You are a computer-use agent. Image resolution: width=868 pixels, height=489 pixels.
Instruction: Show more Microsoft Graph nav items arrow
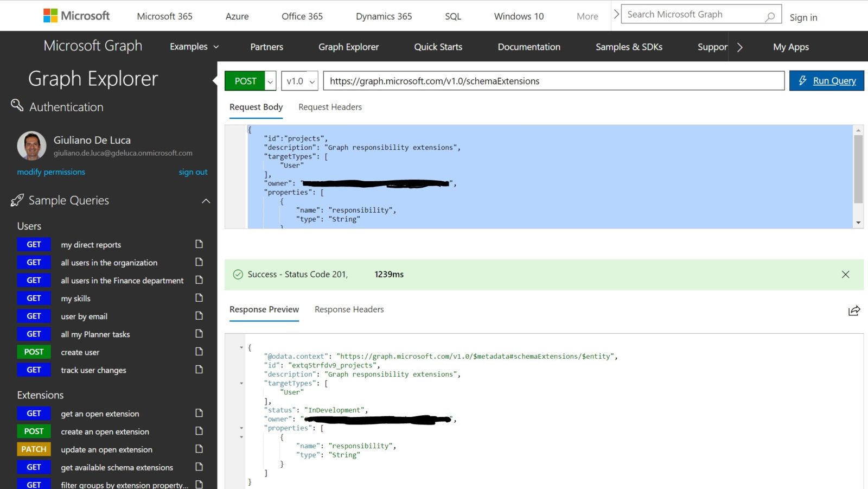pyautogui.click(x=740, y=47)
